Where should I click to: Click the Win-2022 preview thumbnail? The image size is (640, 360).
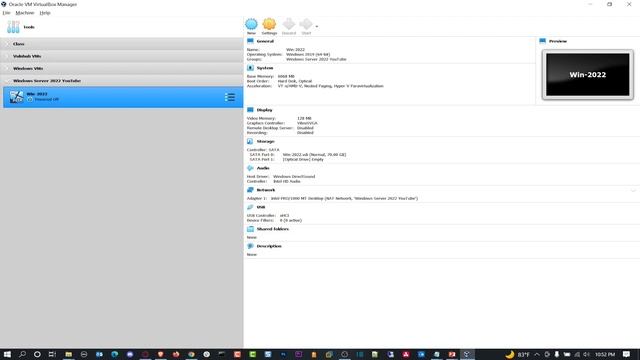point(588,75)
